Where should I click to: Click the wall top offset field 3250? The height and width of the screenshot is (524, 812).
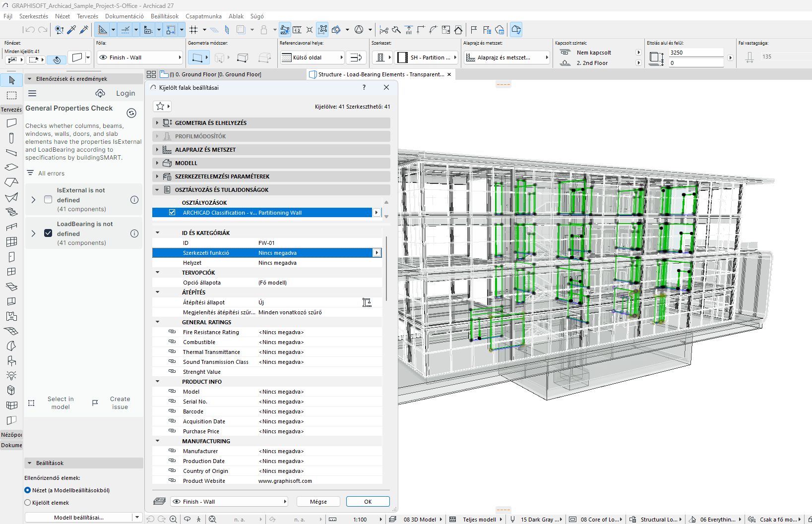coord(695,53)
